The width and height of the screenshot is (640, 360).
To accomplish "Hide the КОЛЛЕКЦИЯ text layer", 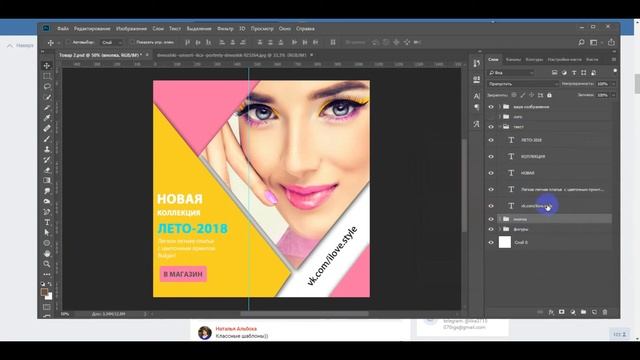I will [491, 156].
